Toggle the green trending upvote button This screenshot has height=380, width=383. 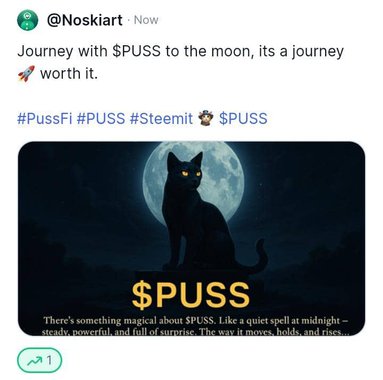point(39,360)
